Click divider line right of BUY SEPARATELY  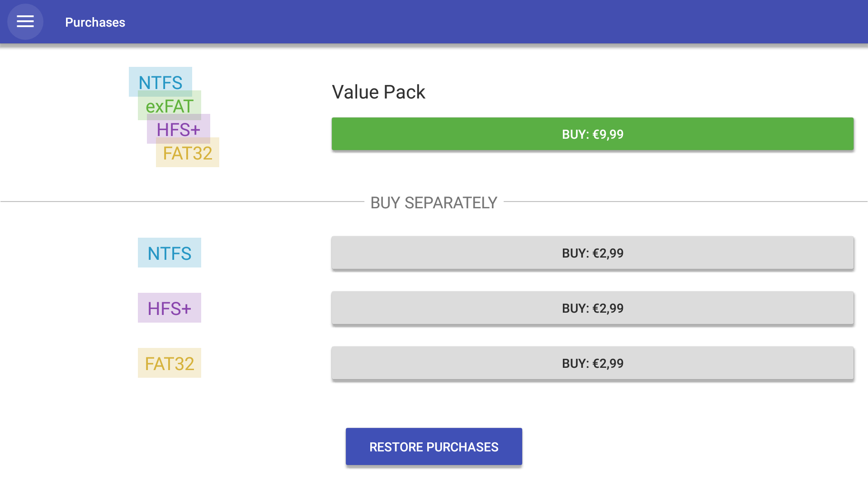pyautogui.click(x=678, y=202)
